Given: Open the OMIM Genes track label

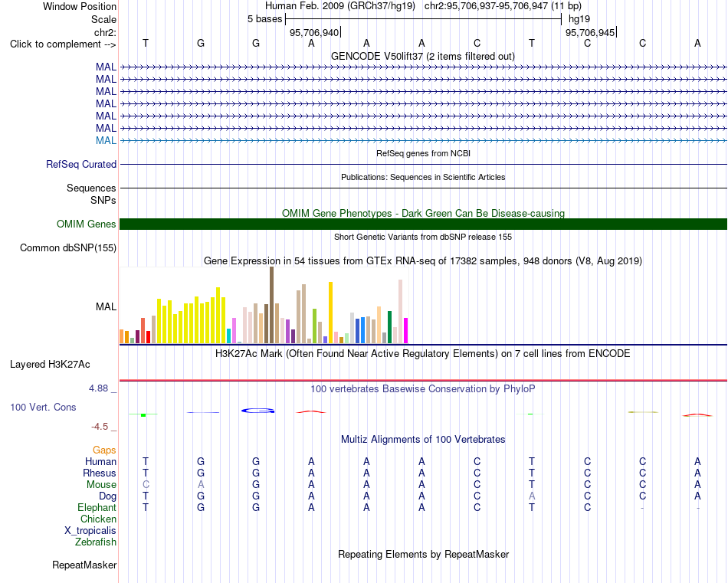Looking at the screenshot, I should click(86, 224).
